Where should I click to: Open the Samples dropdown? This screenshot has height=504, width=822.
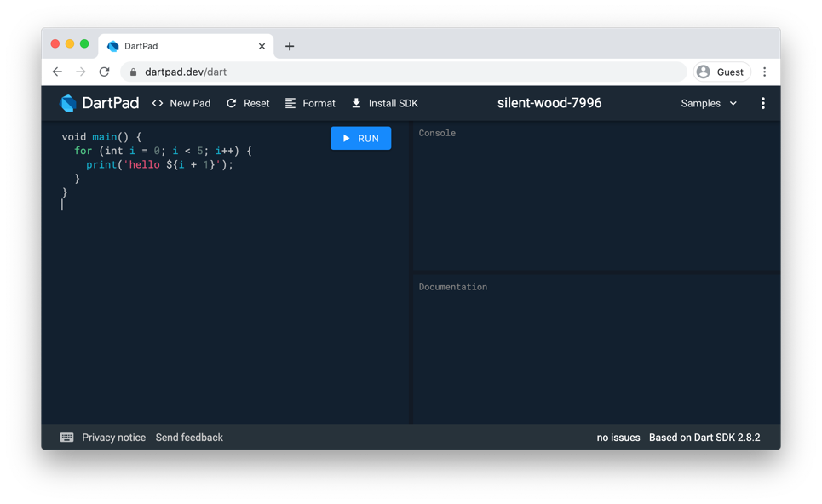700,103
